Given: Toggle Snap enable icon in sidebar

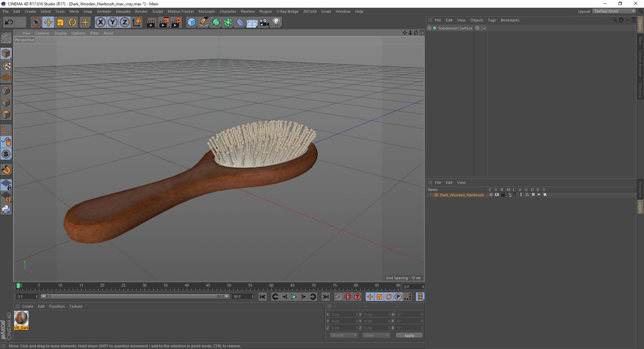Looking at the screenshot, I should 6,170.
